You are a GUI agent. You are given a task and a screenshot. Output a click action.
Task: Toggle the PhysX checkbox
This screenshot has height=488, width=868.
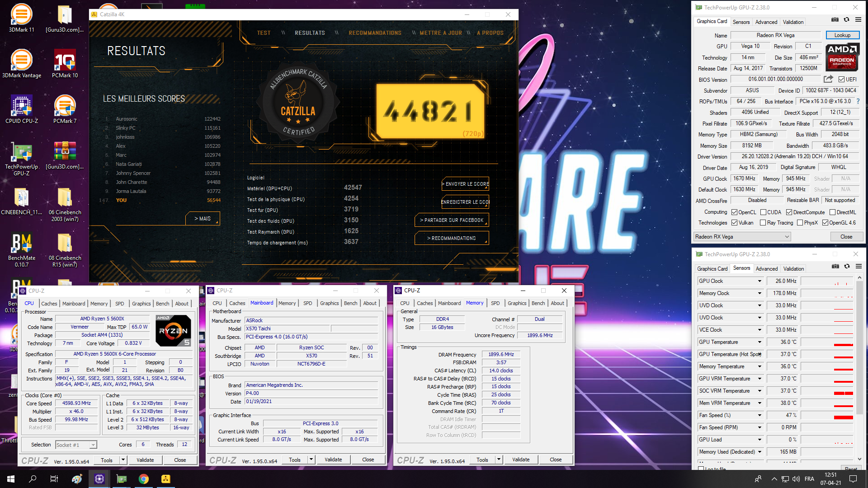tap(800, 223)
